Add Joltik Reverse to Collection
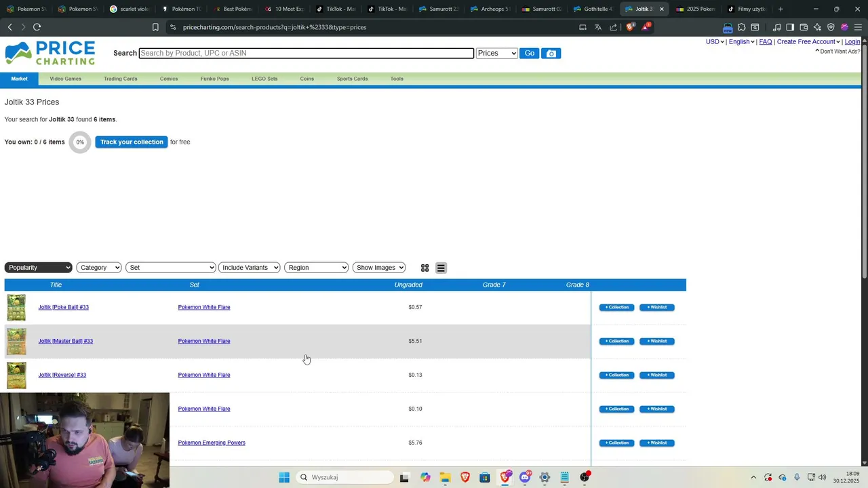This screenshot has width=868, height=488. pyautogui.click(x=617, y=375)
